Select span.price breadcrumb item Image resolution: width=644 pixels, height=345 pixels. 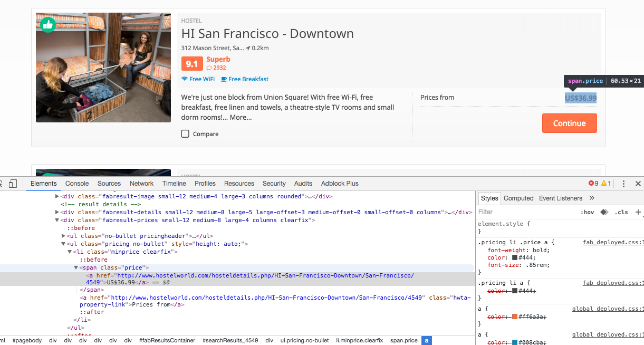click(x=404, y=340)
